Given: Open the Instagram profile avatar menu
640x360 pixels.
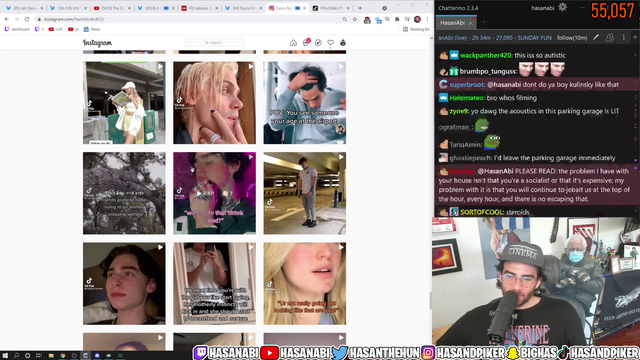Looking at the screenshot, I should (343, 43).
